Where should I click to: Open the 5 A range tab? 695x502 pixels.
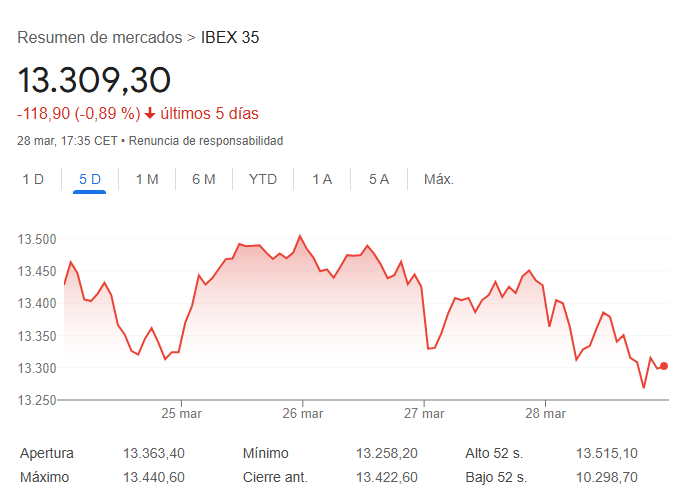click(378, 179)
